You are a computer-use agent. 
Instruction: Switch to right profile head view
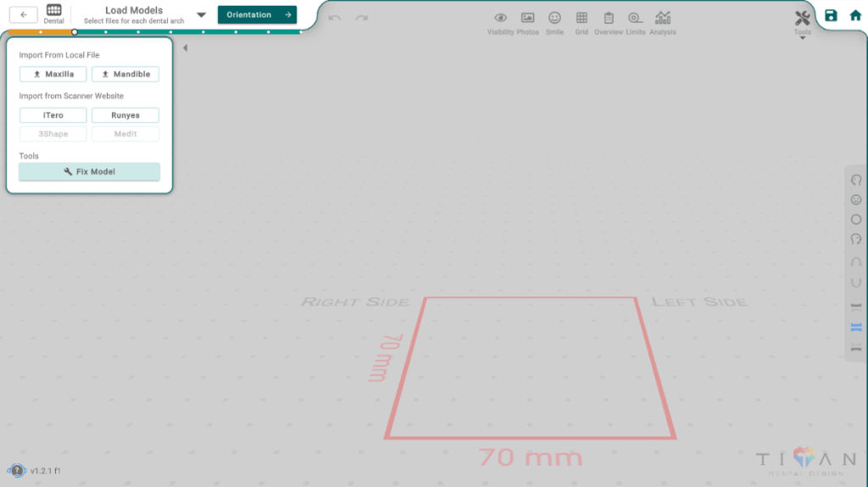[856, 180]
